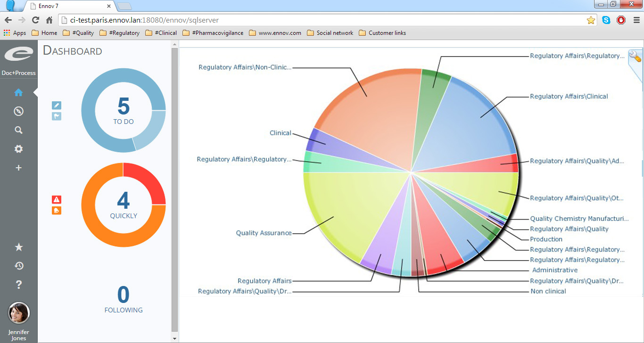Click the Production pie label
The width and height of the screenshot is (644, 343).
tap(546, 239)
